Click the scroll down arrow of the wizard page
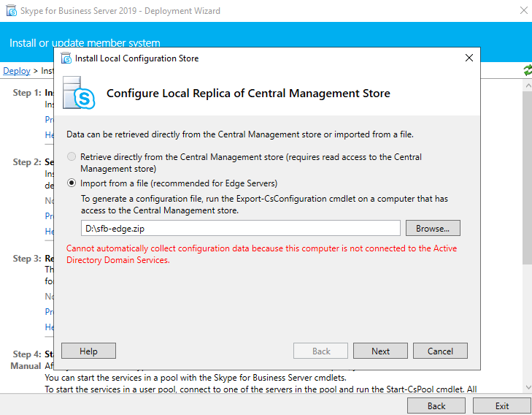Image resolution: width=532 pixels, height=415 pixels. point(527,388)
